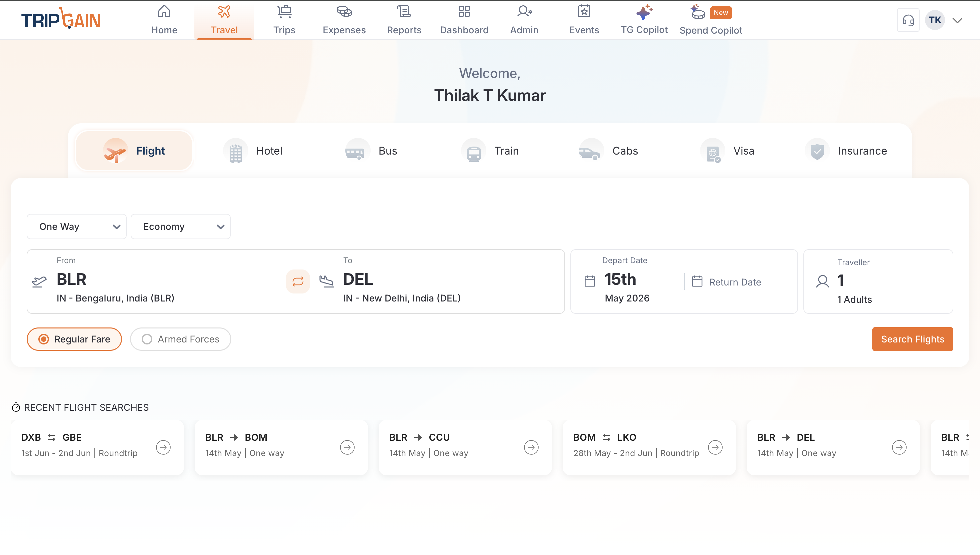Switch to the Bus tab

pyautogui.click(x=371, y=151)
